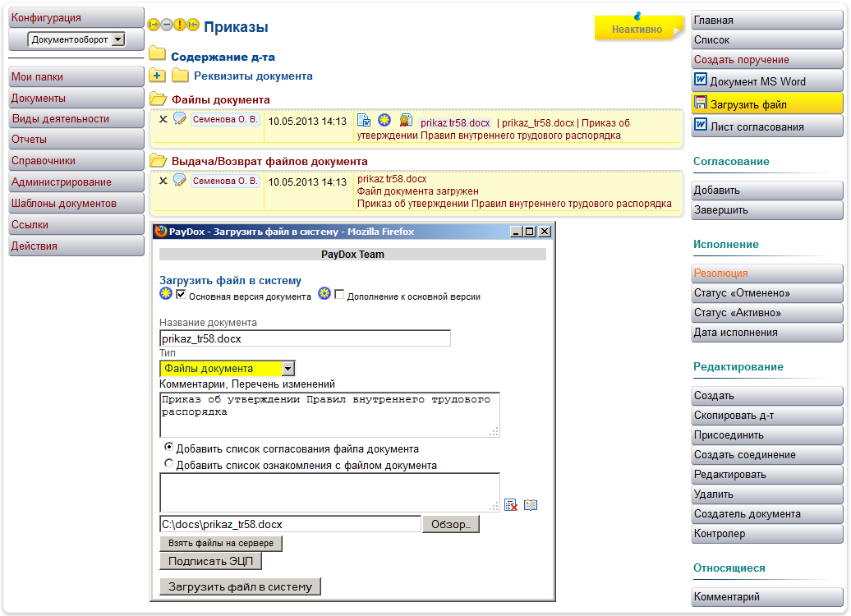Click the gray minus icon beside Приказы title
Image resolution: width=851 pixels, height=616 pixels.
click(x=167, y=25)
